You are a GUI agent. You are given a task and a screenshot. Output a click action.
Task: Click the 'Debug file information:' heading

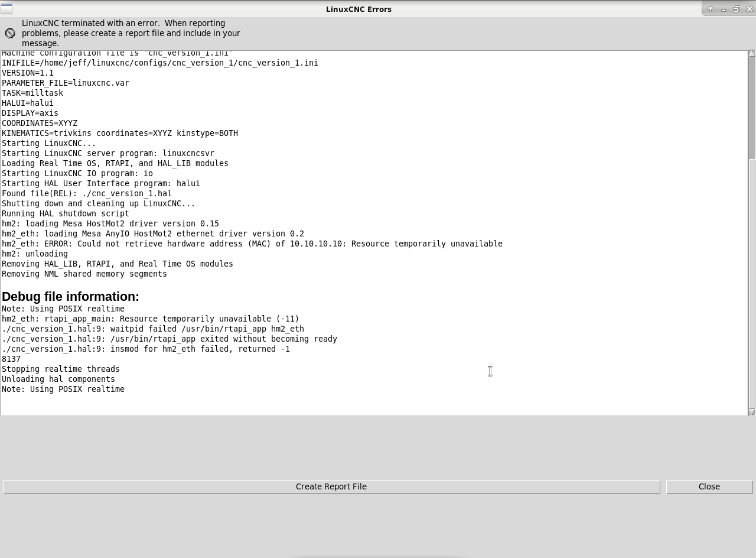70,297
